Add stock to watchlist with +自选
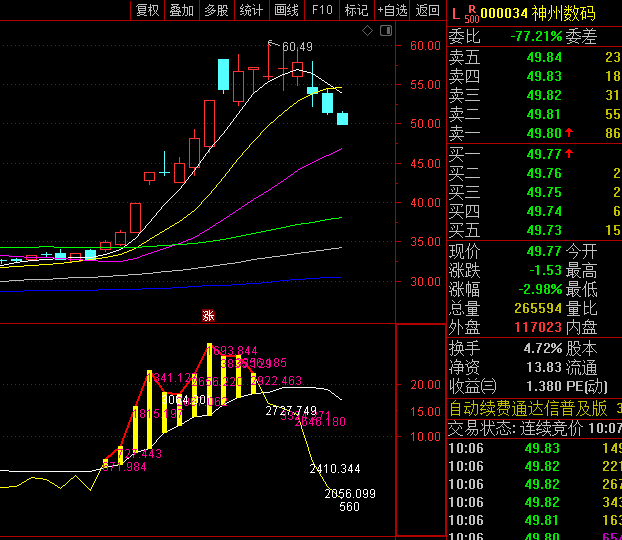Screen dimensions: 622x540 pos(392,10)
